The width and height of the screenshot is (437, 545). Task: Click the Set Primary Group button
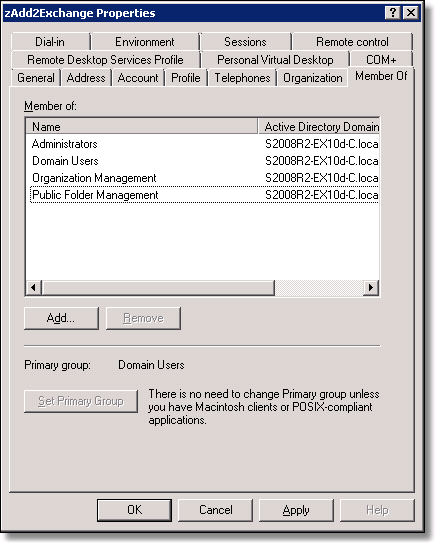81,401
